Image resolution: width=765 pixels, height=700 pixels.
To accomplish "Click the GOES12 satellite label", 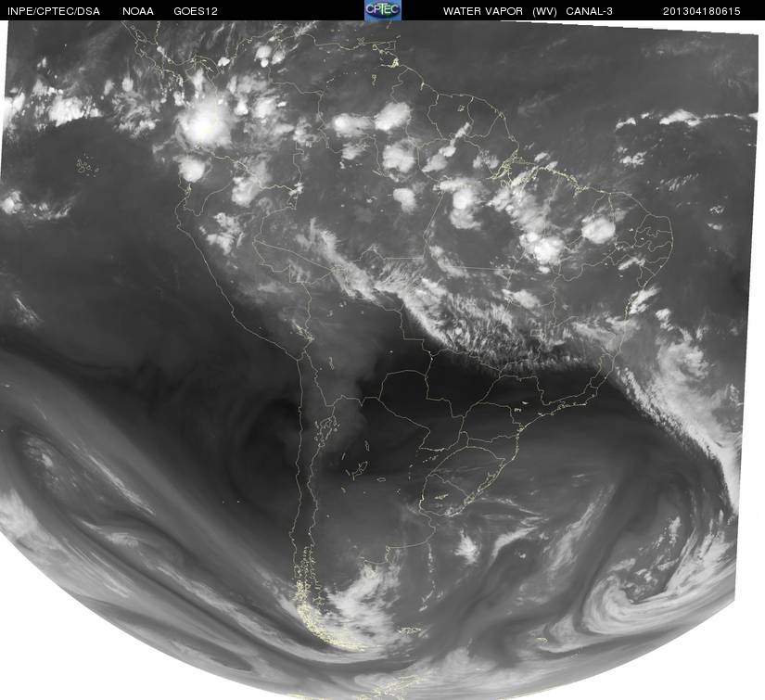I will point(196,11).
